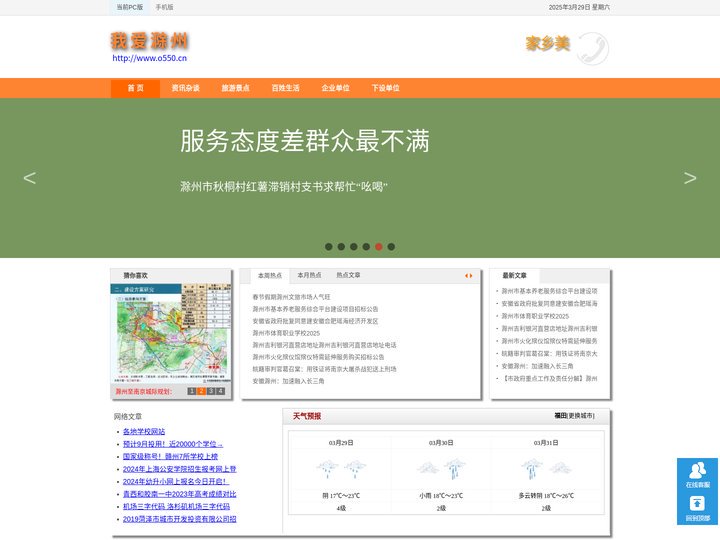The width and height of the screenshot is (720, 540).
Task: Switch thumbnail slideshow to image 3
Action: (211, 391)
